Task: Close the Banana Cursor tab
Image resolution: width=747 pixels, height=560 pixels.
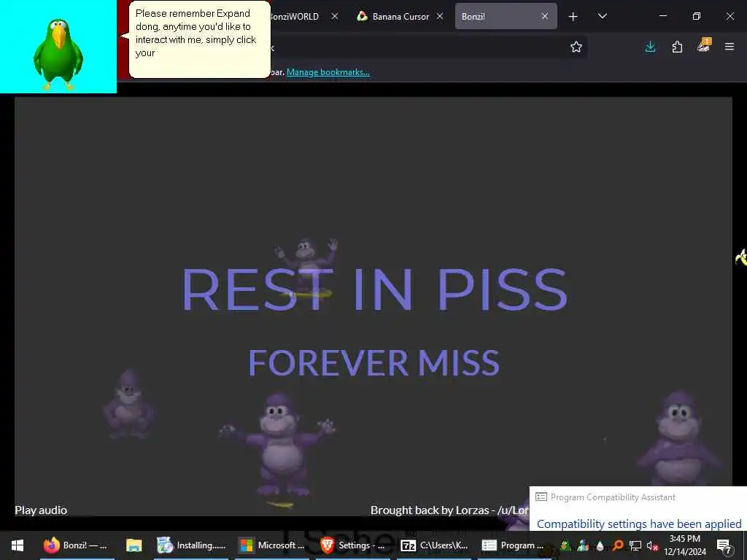Action: [440, 16]
